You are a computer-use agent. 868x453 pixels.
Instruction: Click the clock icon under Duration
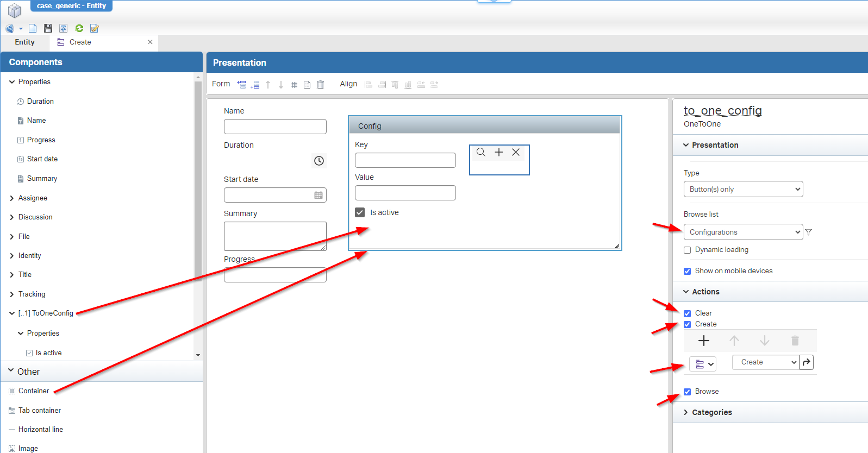point(319,161)
